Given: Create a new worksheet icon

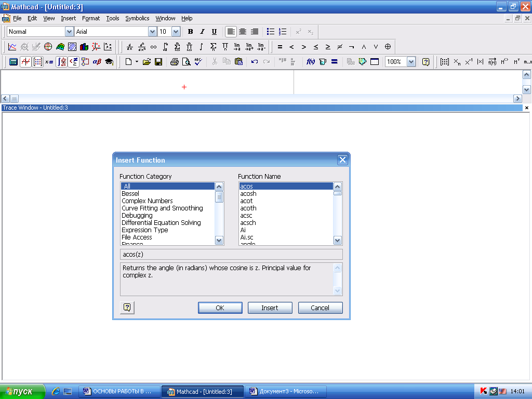Looking at the screenshot, I should (129, 62).
